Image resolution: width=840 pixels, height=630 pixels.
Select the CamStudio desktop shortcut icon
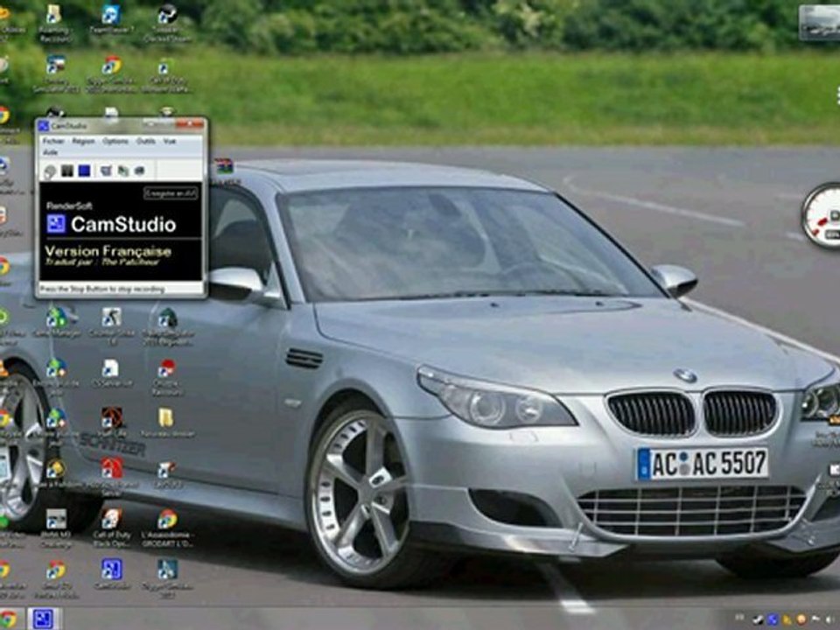click(112, 573)
